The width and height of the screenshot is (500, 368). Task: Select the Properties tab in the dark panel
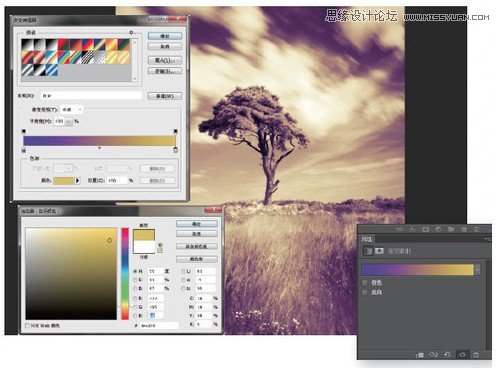coord(367,239)
